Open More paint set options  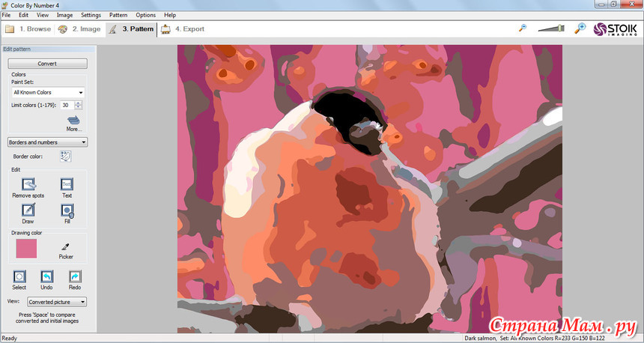(74, 121)
